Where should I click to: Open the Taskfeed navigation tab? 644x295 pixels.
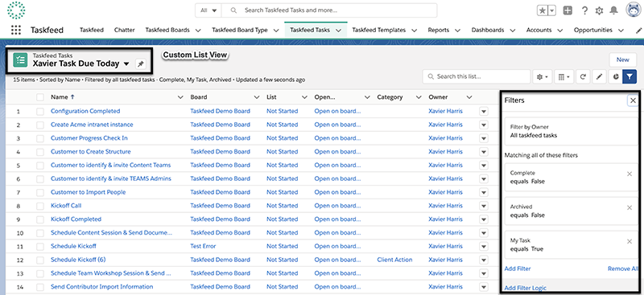click(92, 30)
